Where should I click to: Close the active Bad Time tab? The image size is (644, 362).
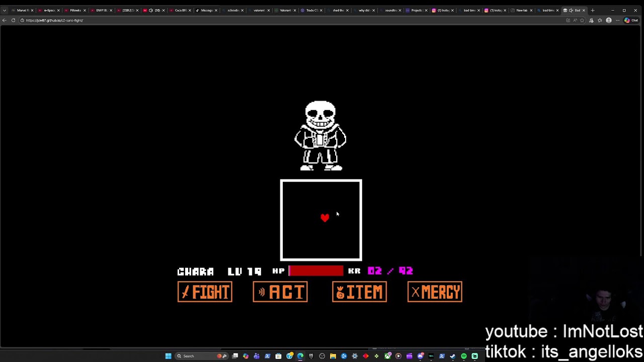[x=584, y=10]
